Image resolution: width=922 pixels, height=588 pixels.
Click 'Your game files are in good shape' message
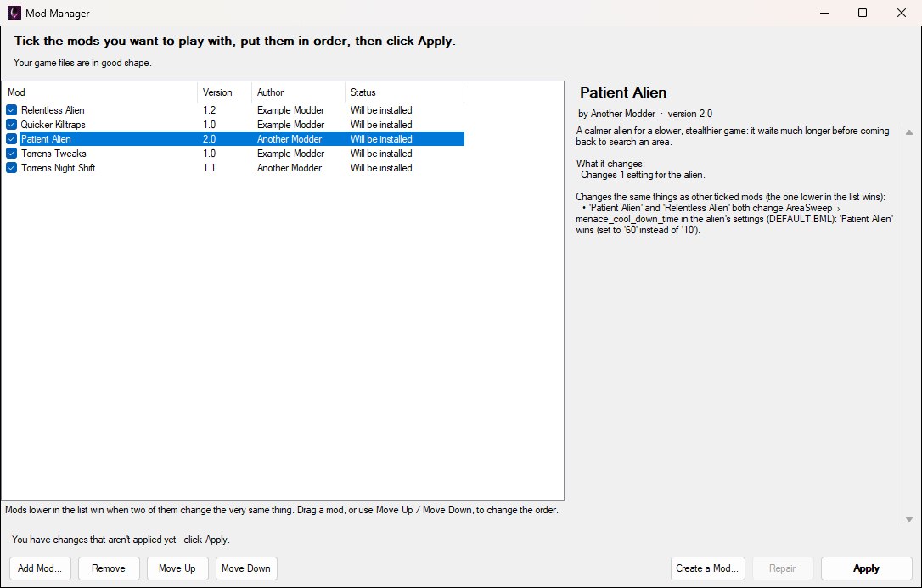(82, 63)
